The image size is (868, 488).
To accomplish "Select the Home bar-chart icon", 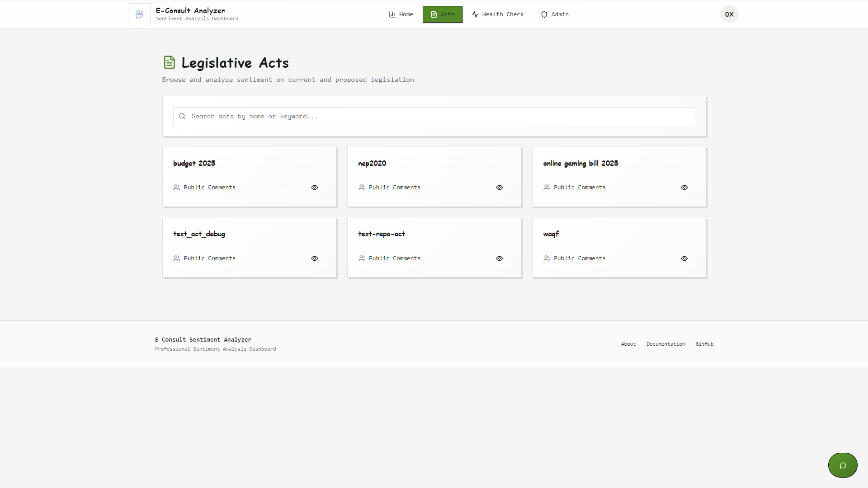I will coord(392,14).
